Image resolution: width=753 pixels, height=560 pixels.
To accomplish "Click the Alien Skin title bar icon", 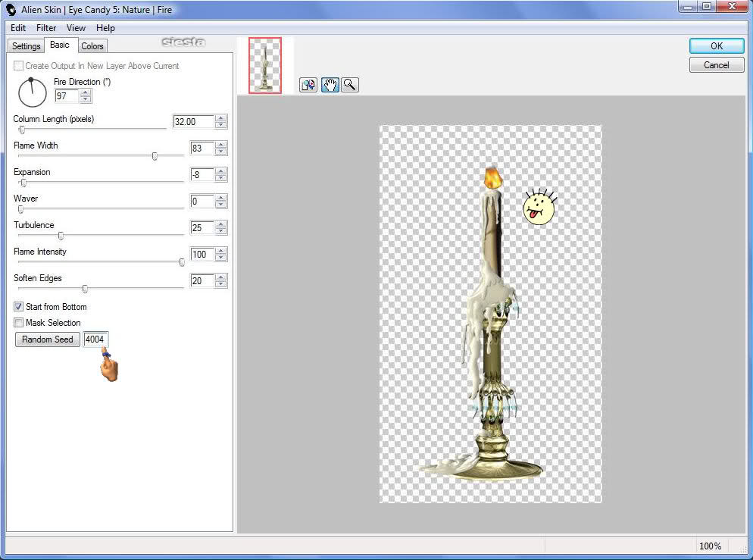I will click(11, 10).
